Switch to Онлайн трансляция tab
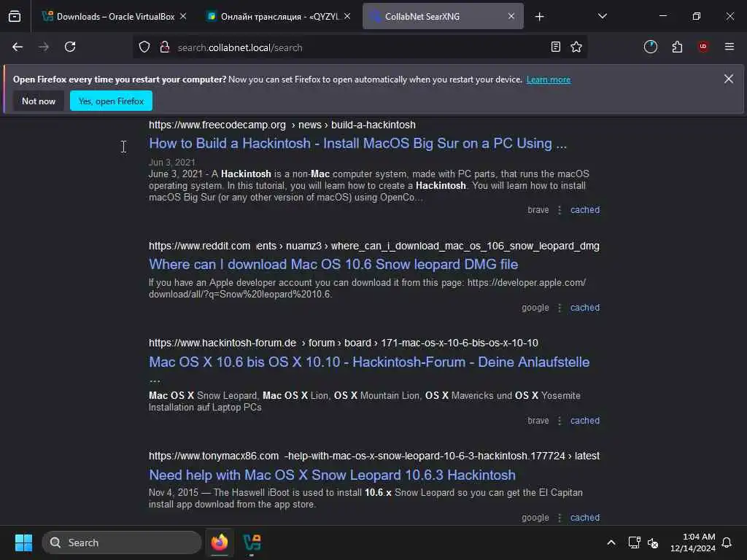 279,16
